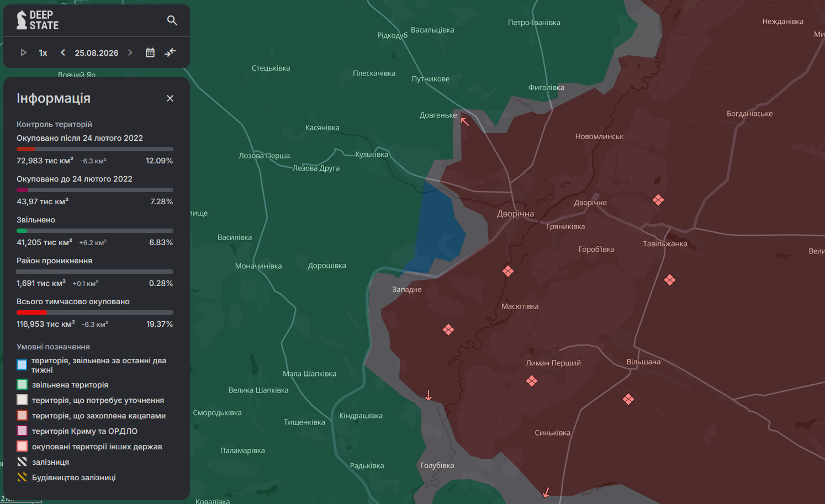Click the 'Контроль територій' heading
825x504 pixels.
[54, 124]
